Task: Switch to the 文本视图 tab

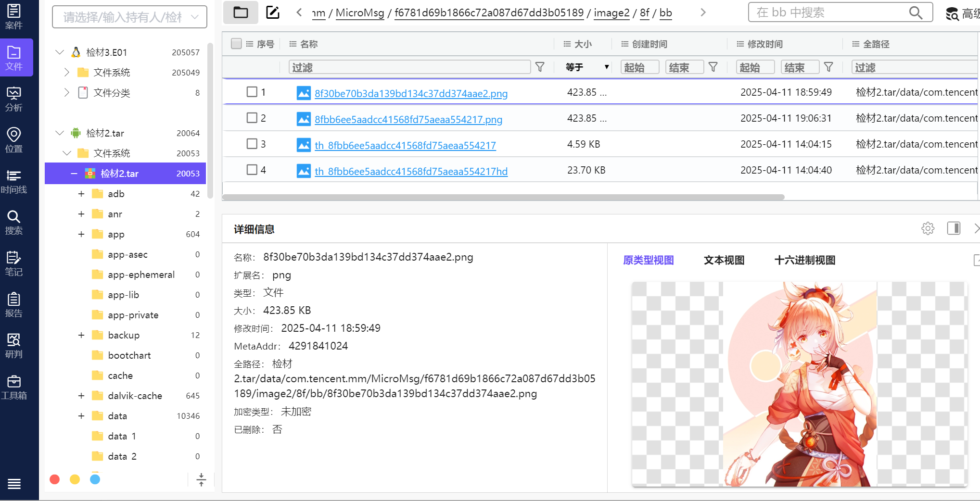Action: (x=724, y=260)
